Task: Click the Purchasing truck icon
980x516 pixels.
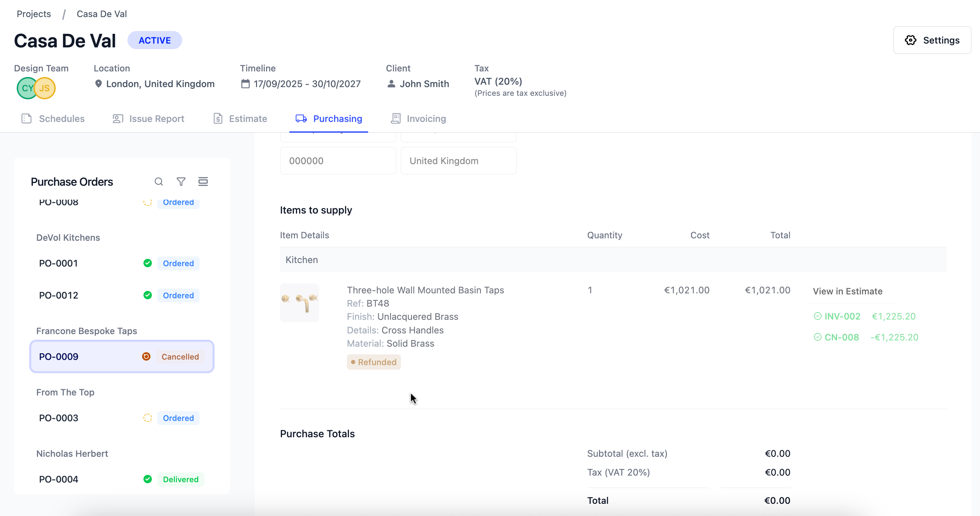Action: (301, 119)
